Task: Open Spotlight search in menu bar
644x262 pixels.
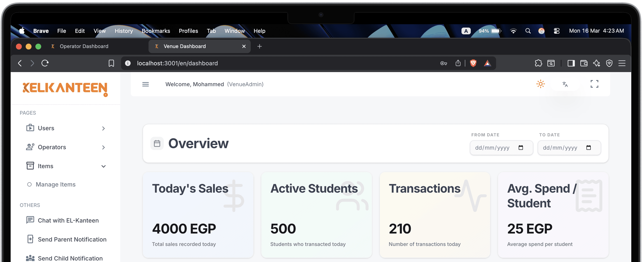Action: click(528, 31)
